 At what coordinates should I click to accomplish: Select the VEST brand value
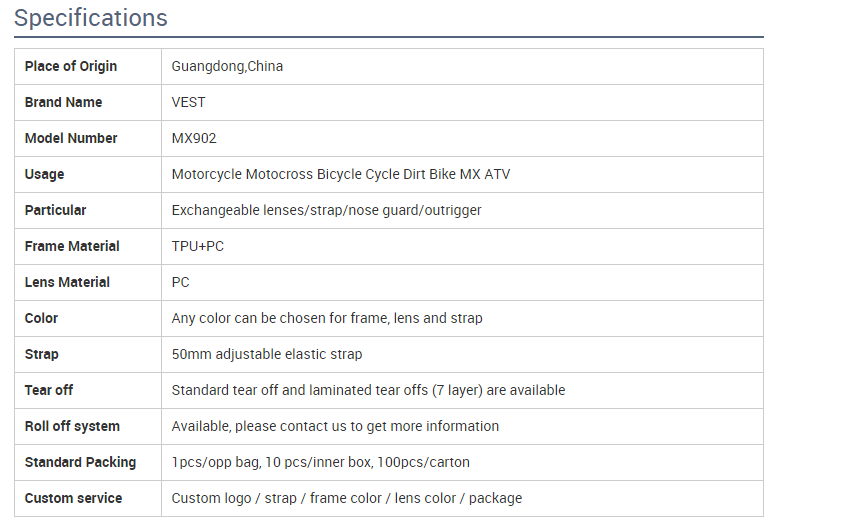(x=188, y=102)
